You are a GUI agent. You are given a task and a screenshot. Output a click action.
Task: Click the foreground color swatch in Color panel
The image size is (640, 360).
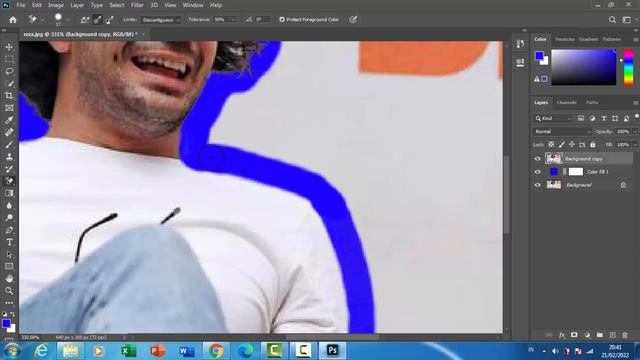point(539,56)
